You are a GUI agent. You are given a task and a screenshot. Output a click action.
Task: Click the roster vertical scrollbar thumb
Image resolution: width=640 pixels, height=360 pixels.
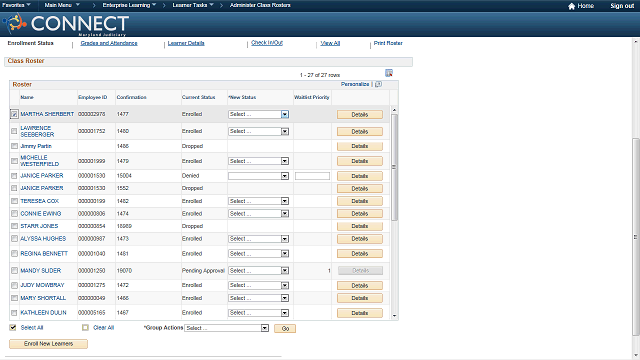tap(394, 167)
